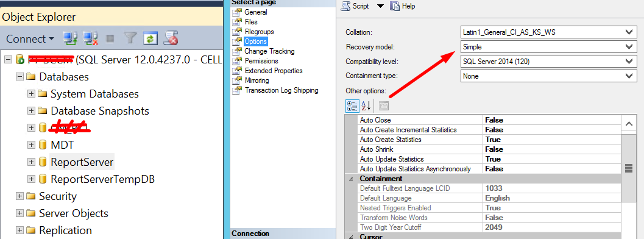
Task: Click the Refresh icon in Object Explorer
Action: [150, 38]
